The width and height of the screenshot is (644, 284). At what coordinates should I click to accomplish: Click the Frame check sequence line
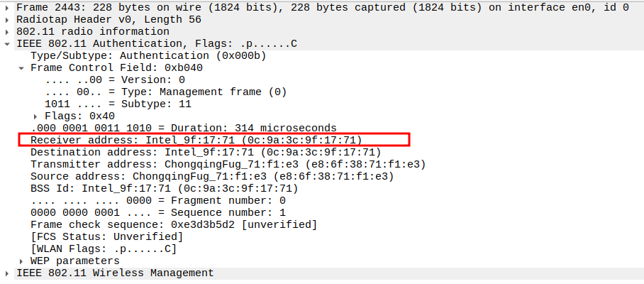point(174,224)
